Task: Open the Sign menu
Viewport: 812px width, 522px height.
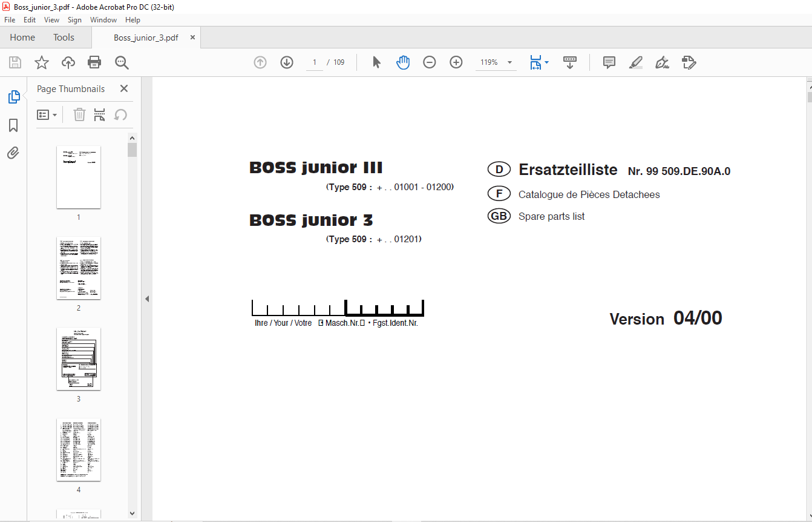Action: point(74,20)
